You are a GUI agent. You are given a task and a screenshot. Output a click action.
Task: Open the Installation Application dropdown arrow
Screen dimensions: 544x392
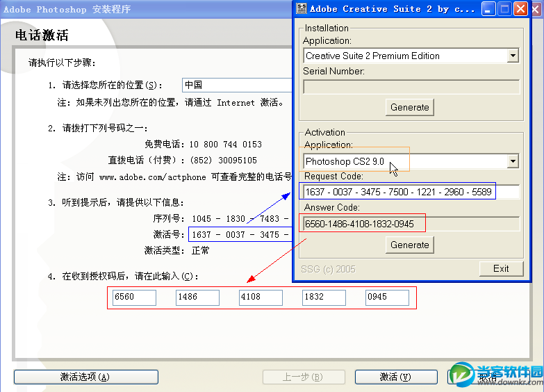[x=513, y=56]
